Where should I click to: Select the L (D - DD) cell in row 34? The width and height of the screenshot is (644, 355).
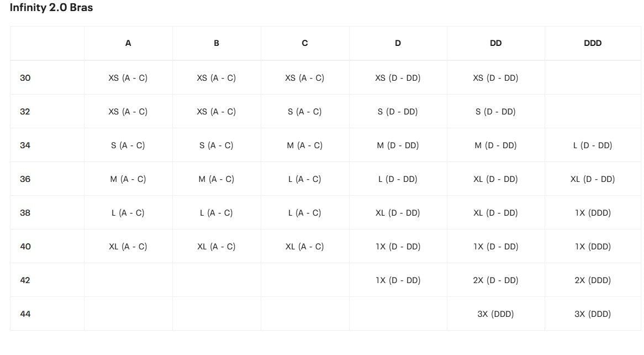593,145
